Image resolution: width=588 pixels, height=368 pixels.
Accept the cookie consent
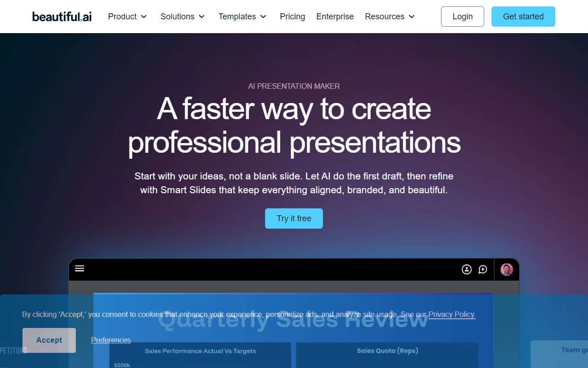(49, 340)
